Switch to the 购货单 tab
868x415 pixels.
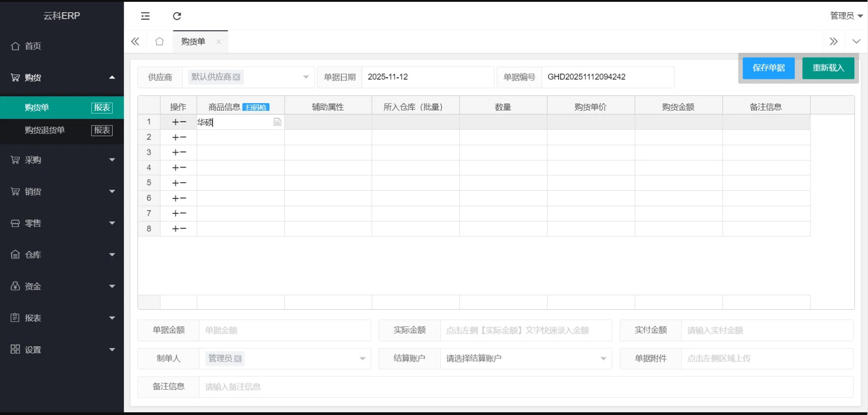(193, 41)
